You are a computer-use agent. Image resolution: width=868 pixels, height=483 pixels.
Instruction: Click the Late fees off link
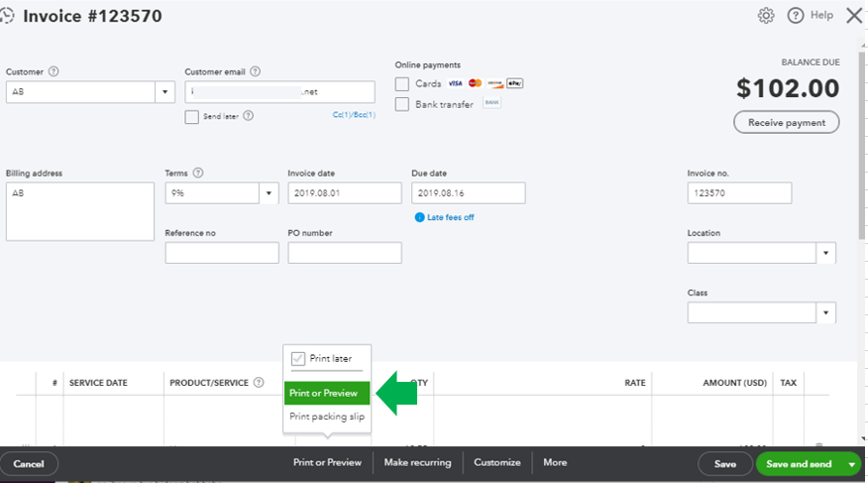tap(449, 217)
